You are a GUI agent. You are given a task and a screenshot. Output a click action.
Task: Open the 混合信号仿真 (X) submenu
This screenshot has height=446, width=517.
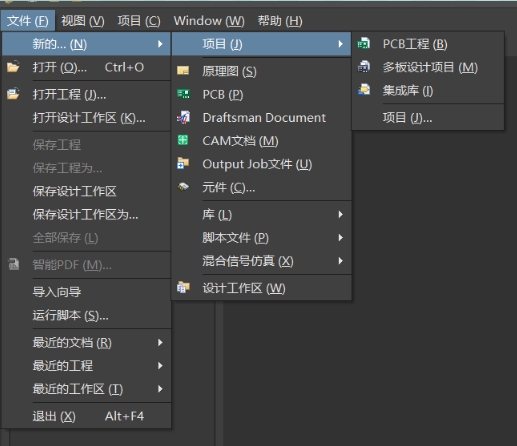point(261,261)
